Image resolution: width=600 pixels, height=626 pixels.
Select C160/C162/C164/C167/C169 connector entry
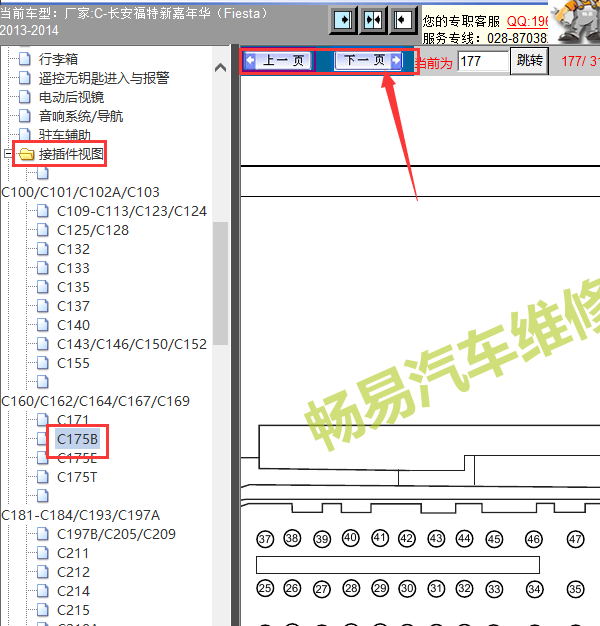click(95, 401)
